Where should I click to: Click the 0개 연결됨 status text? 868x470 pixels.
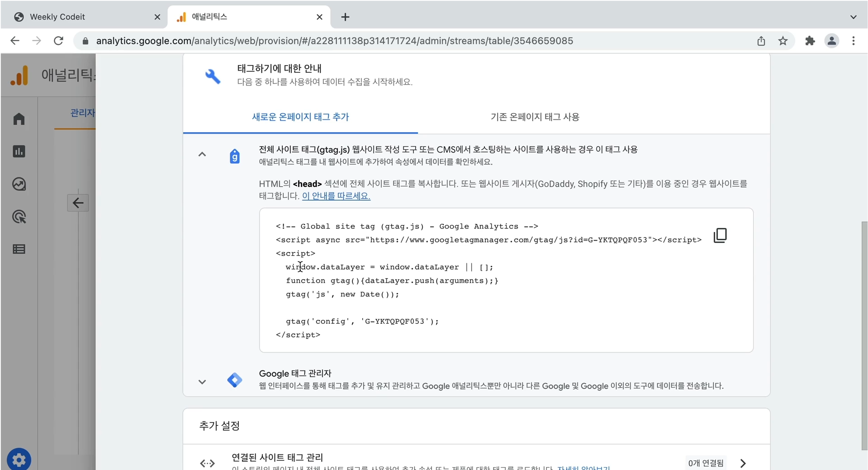[x=706, y=463]
